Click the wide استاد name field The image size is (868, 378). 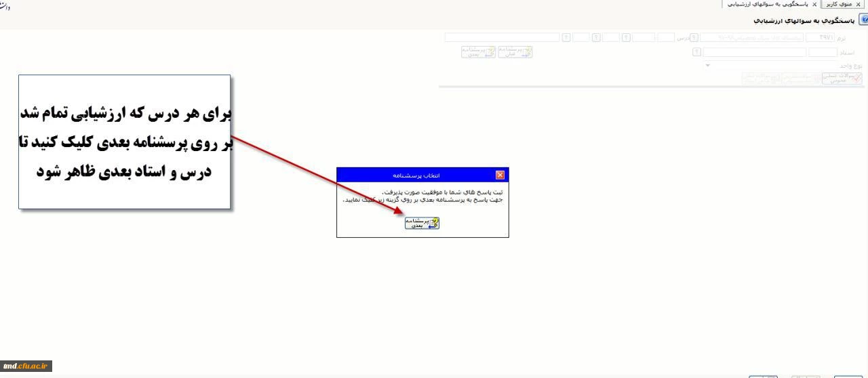coord(754,52)
